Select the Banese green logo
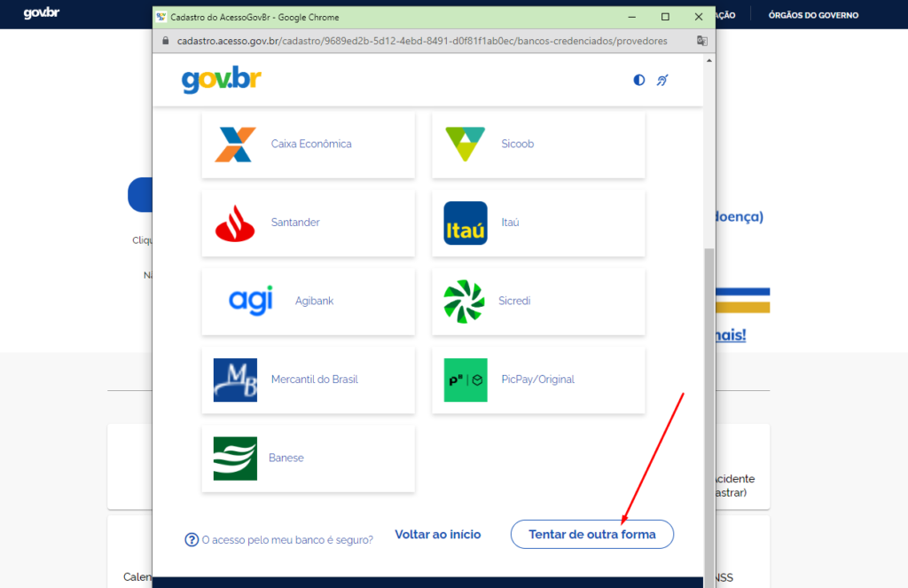This screenshot has width=908, height=588. (235, 459)
